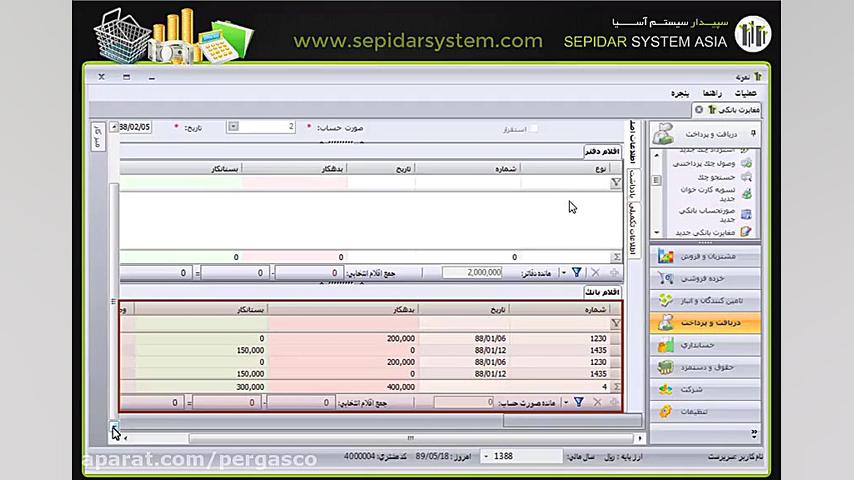Expand the navigation pane overflow chevron
The height and width of the screenshot is (480, 854).
[754, 434]
